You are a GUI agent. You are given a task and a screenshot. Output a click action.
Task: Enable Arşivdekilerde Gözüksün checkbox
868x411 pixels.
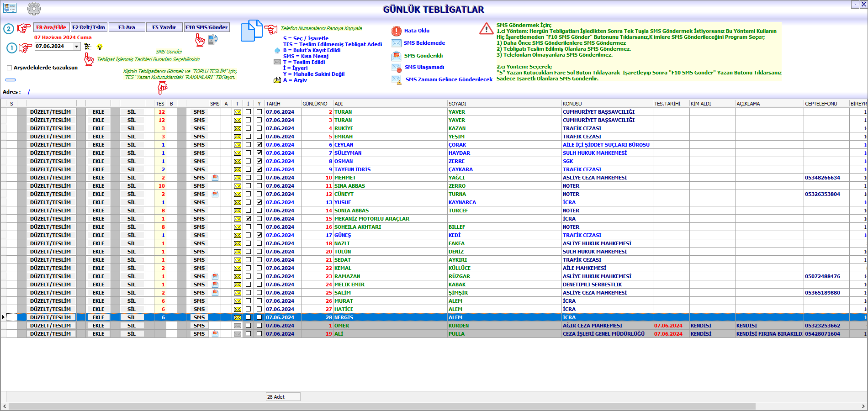pos(10,68)
